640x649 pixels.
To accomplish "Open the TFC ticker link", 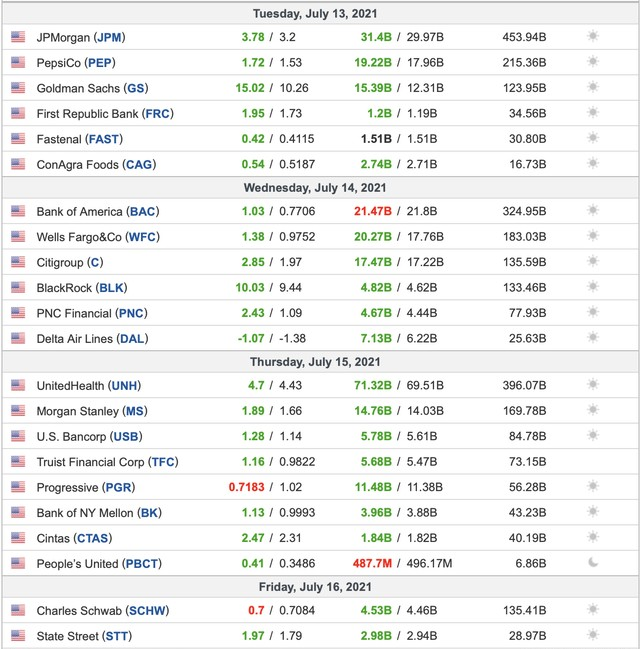I will pos(163,462).
